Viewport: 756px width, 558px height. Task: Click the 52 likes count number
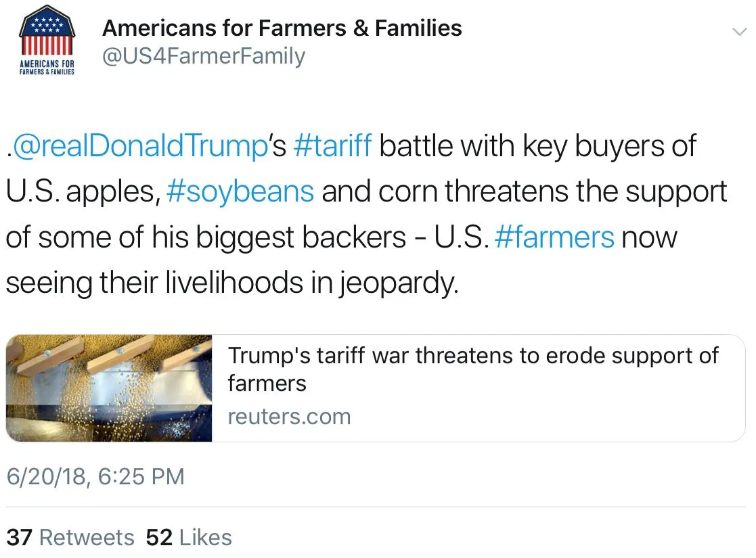[x=159, y=538]
